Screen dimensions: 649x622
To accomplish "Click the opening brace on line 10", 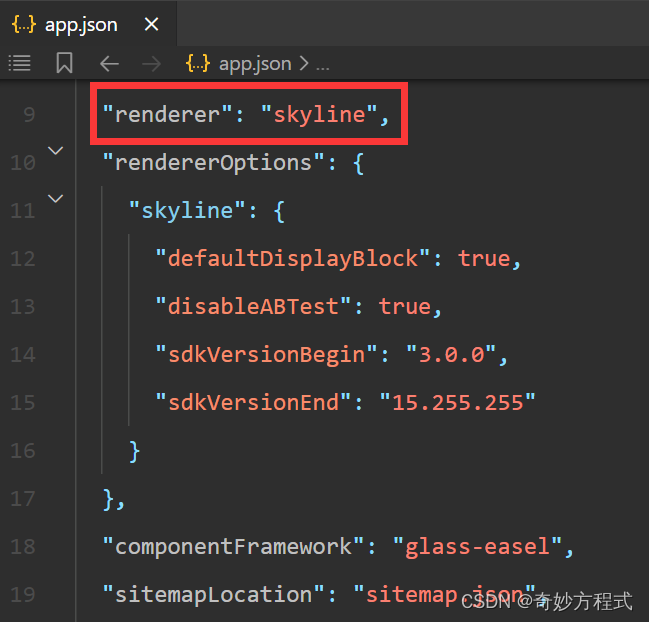I will [358, 163].
